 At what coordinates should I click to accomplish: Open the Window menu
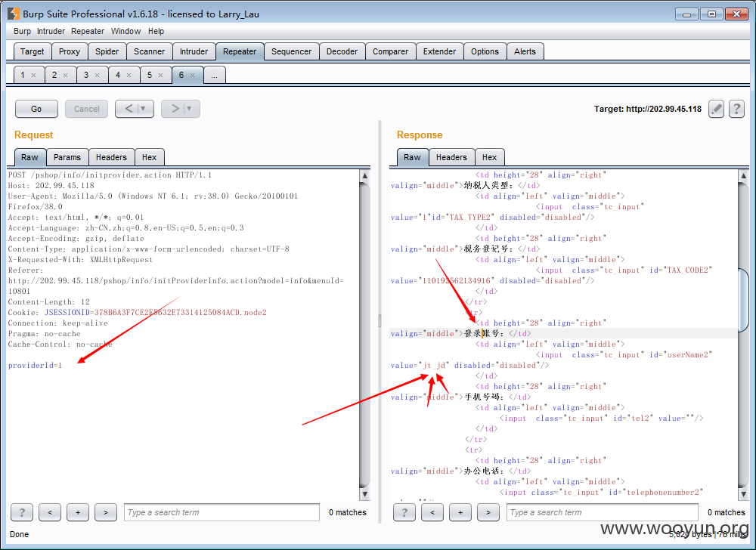[x=125, y=31]
